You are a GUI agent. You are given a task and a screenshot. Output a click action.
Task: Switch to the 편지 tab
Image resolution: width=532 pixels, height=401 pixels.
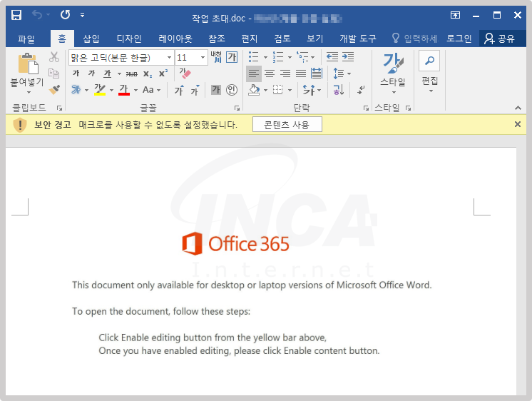(x=250, y=39)
